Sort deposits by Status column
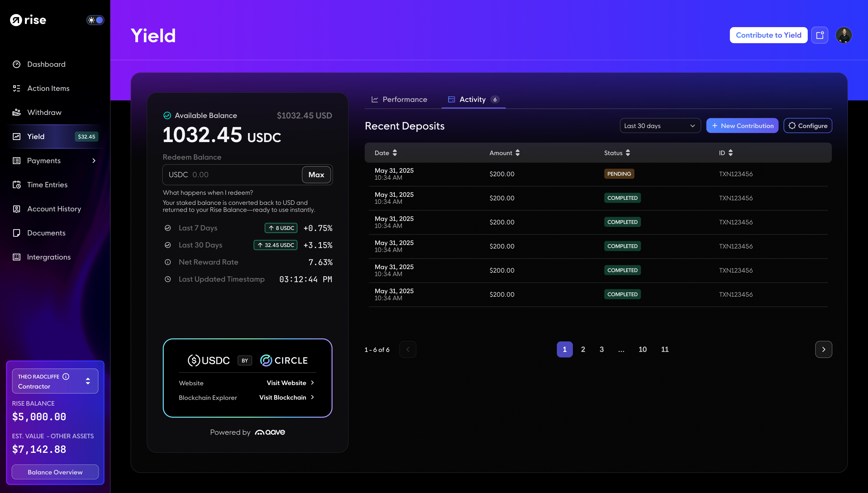 pos(628,153)
